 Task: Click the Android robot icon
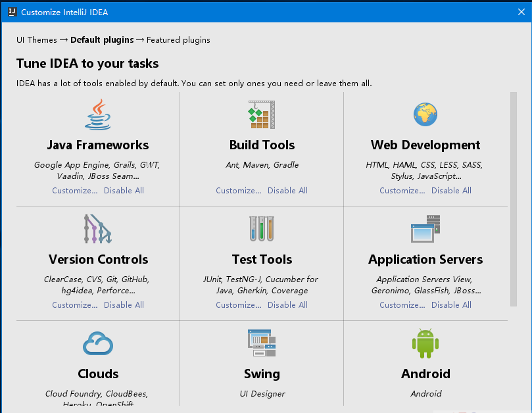click(425, 343)
